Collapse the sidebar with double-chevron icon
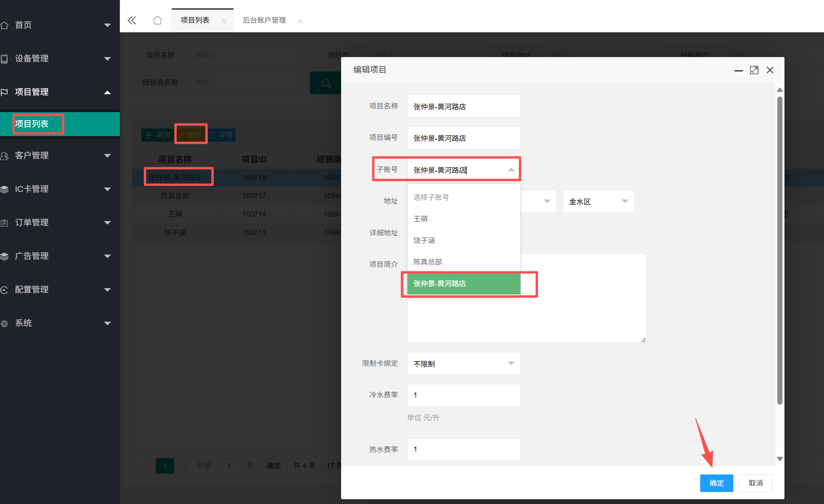 132,20
